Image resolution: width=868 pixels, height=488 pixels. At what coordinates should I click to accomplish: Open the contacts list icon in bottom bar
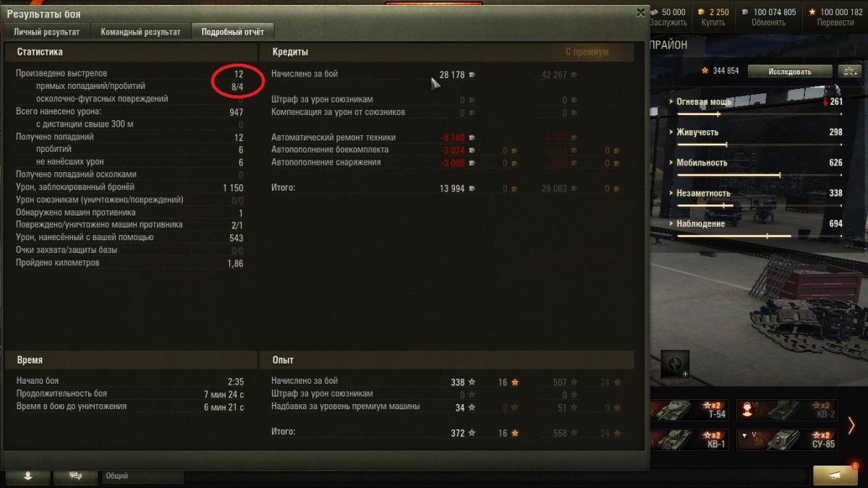[x=28, y=476]
